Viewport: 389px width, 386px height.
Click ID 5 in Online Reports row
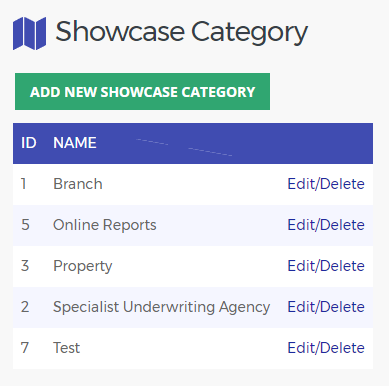[x=25, y=225]
